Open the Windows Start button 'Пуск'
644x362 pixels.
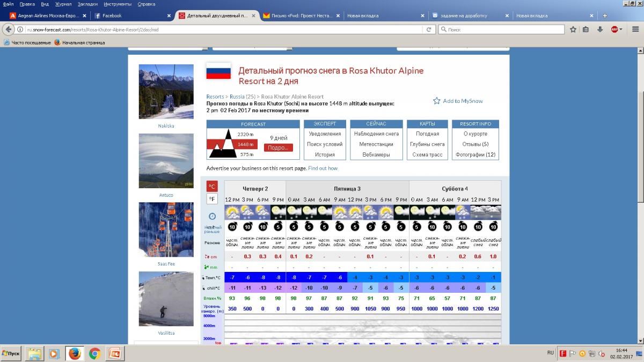tap(11, 353)
